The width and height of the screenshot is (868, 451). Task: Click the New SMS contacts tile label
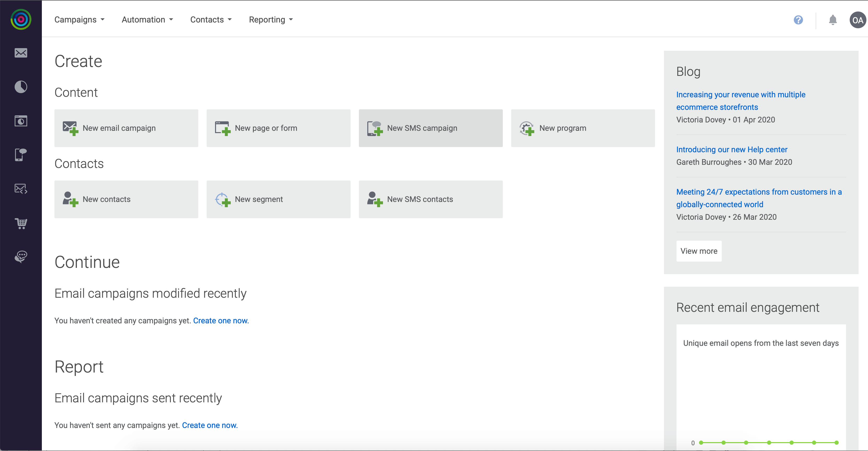[x=420, y=199]
